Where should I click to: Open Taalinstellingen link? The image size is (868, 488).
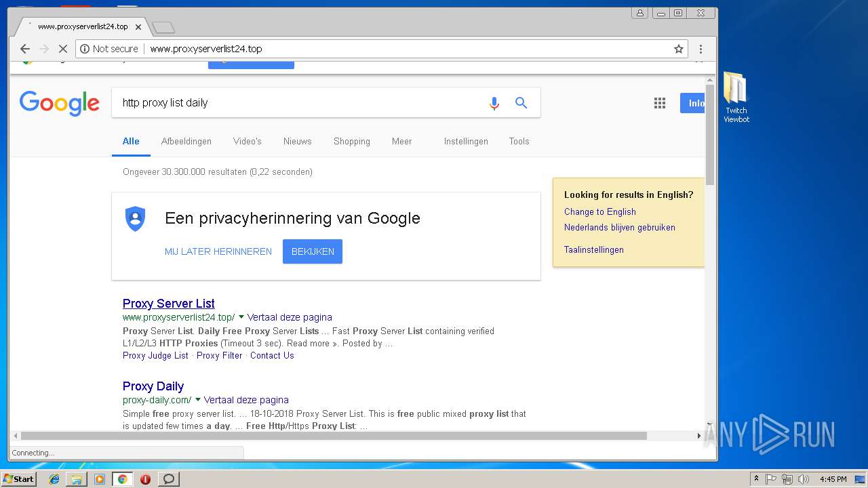coord(594,249)
